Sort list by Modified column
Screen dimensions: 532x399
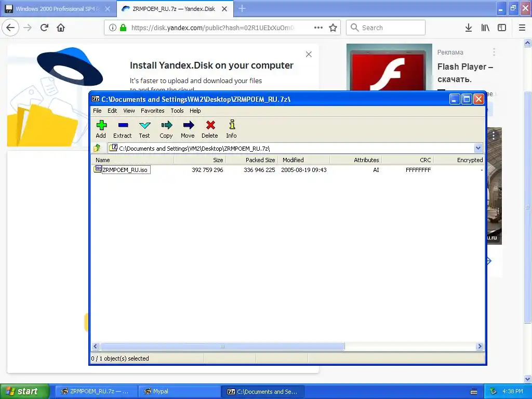303,160
